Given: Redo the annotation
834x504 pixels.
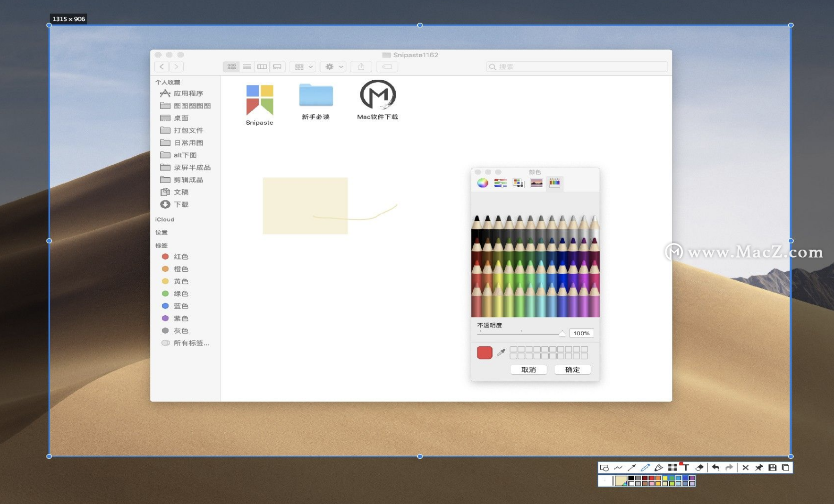Looking at the screenshot, I should (x=729, y=468).
